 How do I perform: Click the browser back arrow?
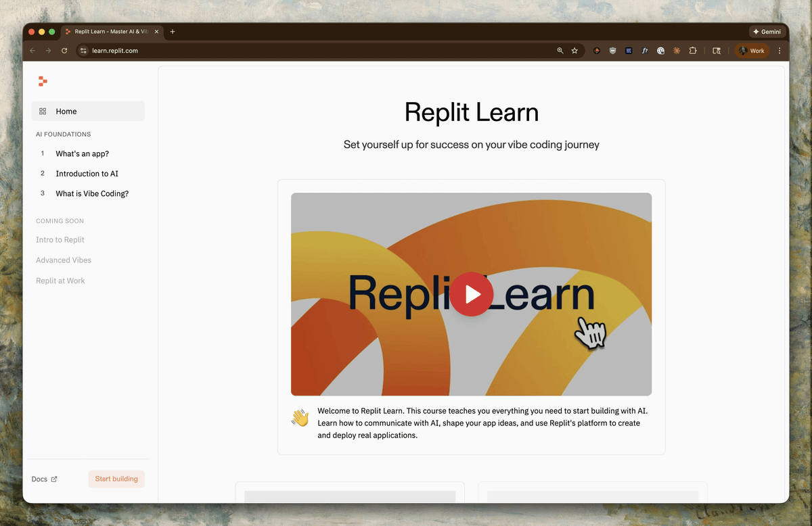click(32, 51)
